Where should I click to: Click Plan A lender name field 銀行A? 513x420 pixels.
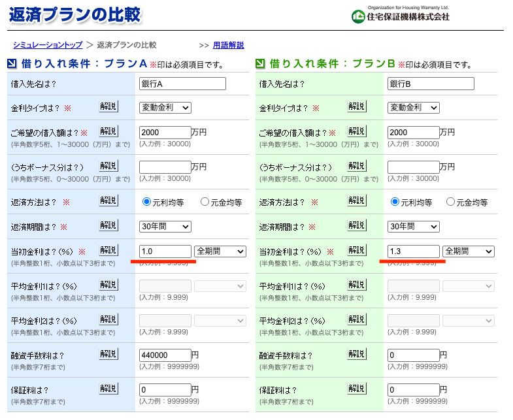[x=182, y=84]
